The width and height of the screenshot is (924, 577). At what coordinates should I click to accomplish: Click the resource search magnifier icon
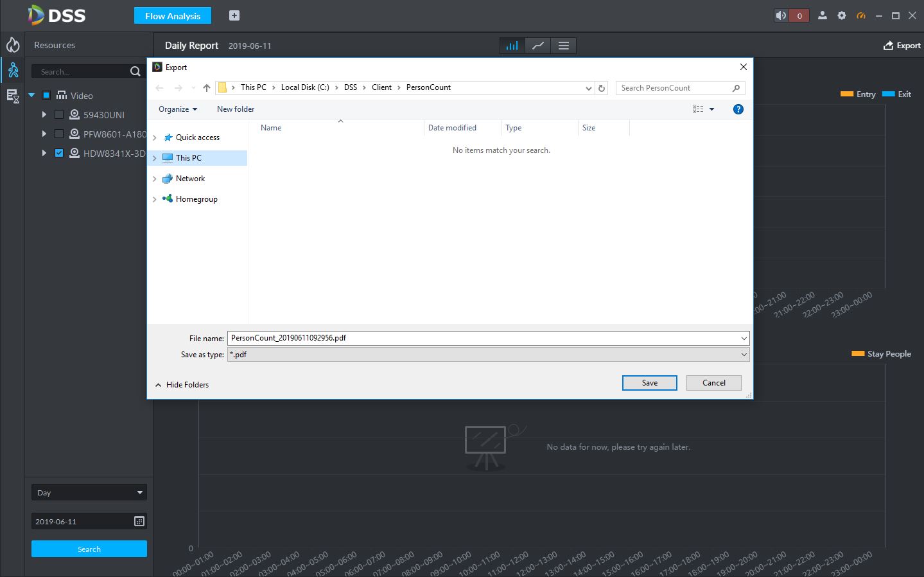click(135, 71)
